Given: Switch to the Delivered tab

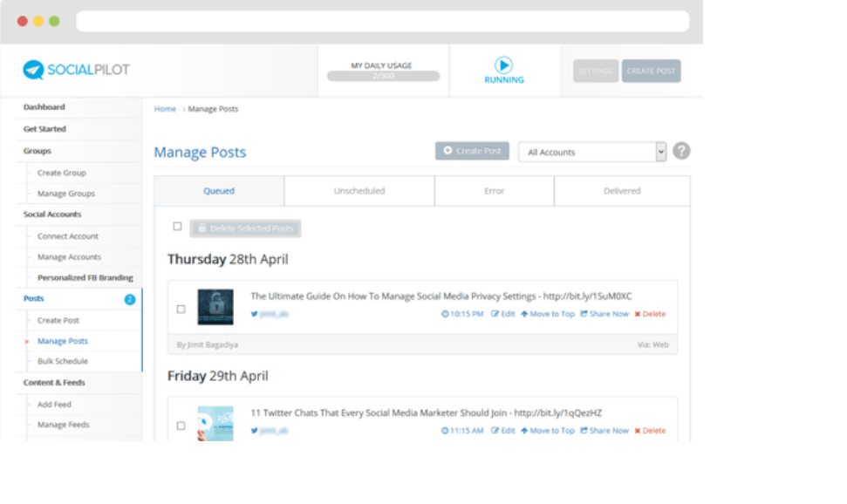Looking at the screenshot, I should tap(622, 191).
